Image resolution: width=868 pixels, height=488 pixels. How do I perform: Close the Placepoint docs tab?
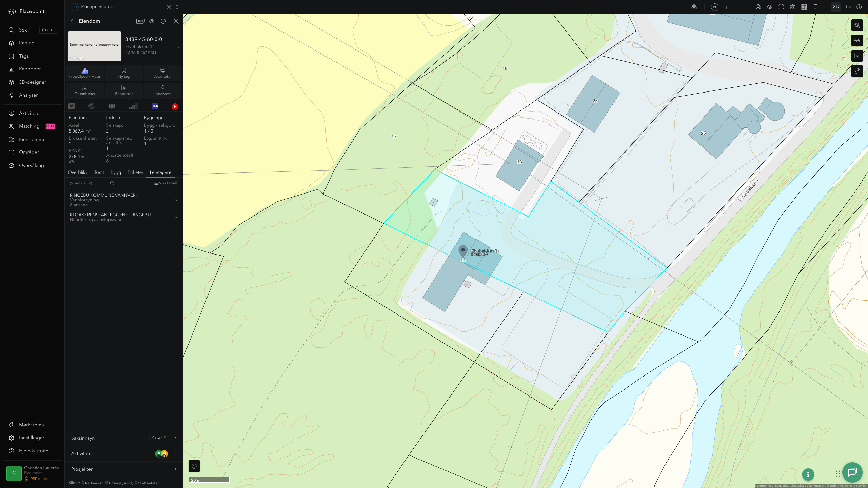[169, 7]
